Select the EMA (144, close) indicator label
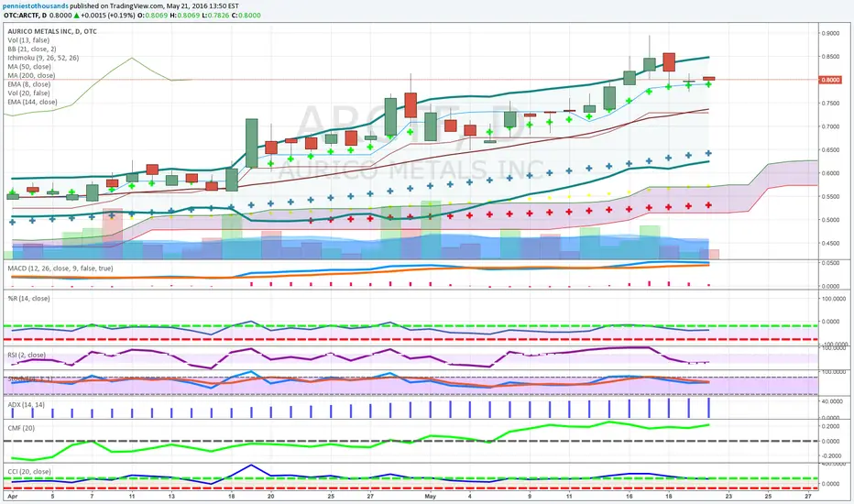 pyautogui.click(x=32, y=102)
